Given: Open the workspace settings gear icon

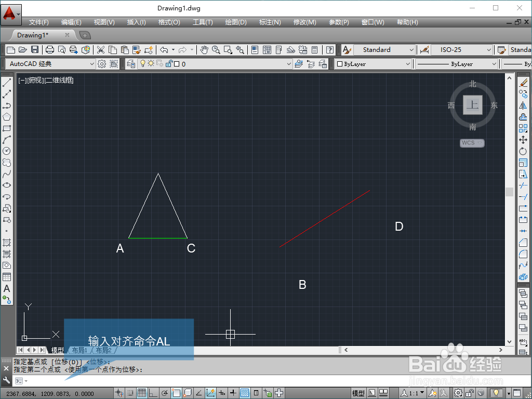Looking at the screenshot, I should point(101,64).
